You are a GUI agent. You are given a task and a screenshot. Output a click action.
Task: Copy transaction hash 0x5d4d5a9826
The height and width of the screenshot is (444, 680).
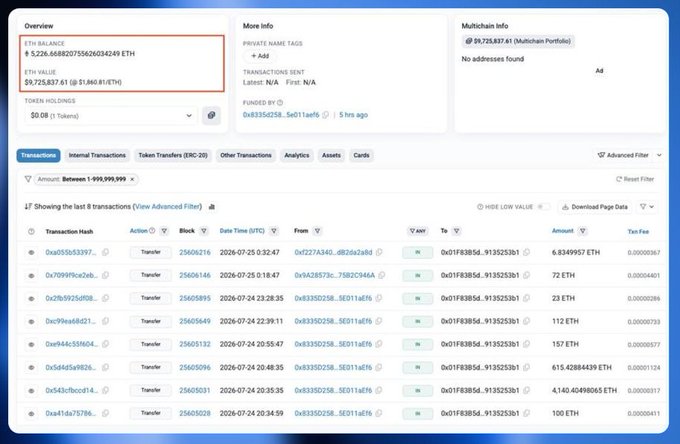point(105,367)
